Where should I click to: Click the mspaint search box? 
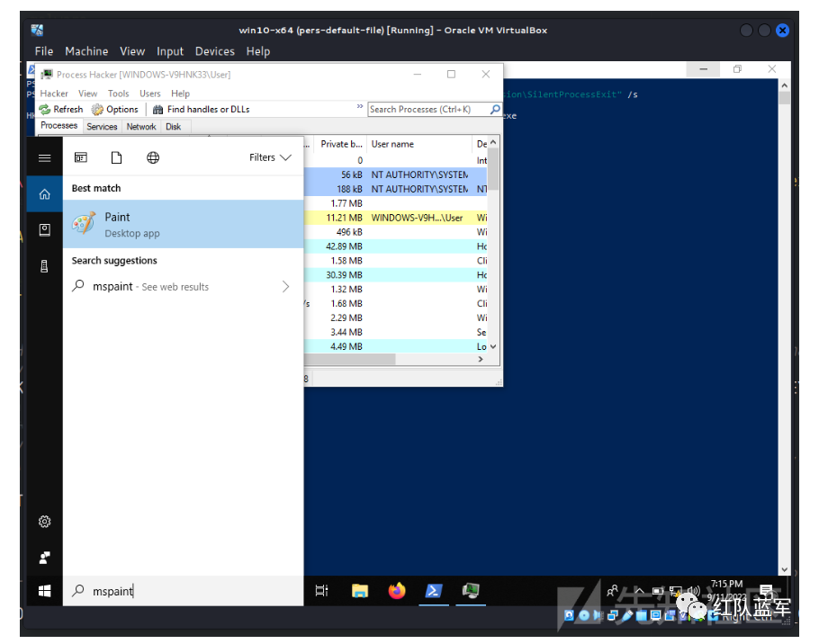[x=183, y=591]
